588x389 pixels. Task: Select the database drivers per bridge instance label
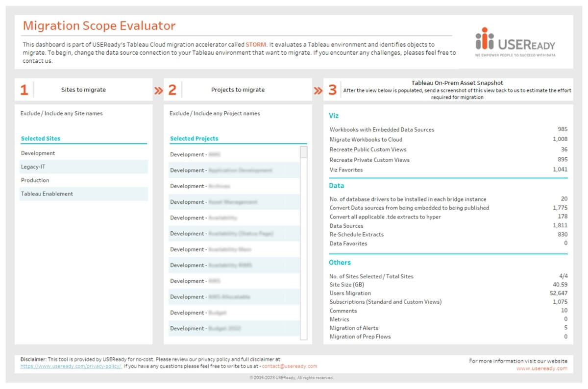pos(408,199)
